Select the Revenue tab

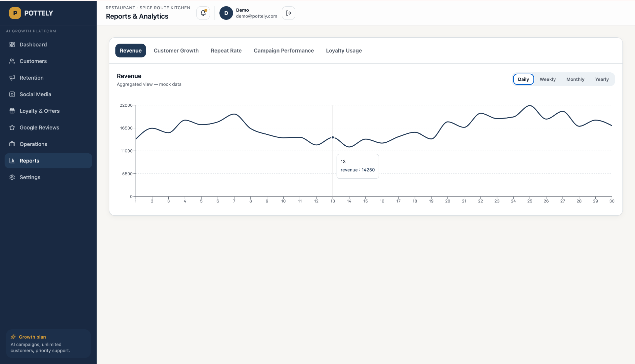131,51
